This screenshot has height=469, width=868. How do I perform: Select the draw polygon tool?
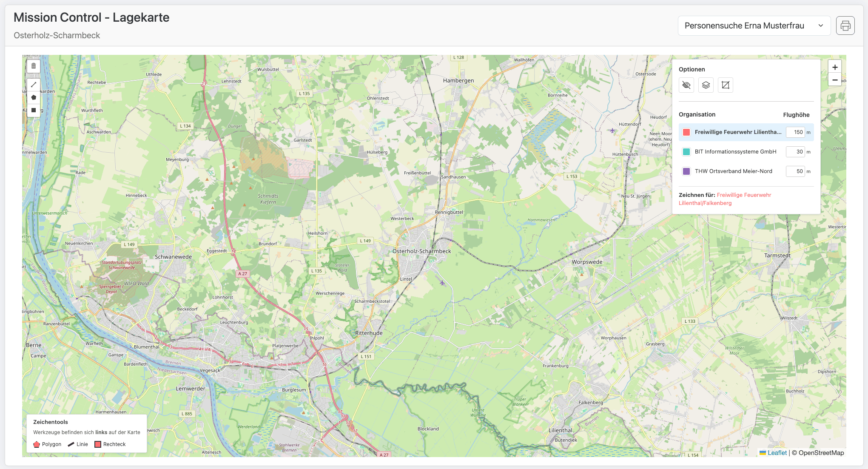click(34, 97)
